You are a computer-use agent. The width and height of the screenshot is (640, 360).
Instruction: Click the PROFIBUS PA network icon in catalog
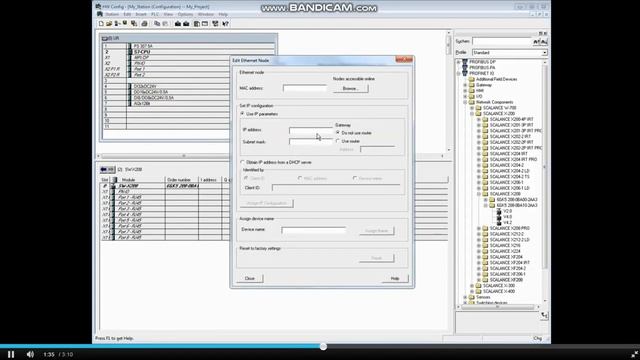464,68
